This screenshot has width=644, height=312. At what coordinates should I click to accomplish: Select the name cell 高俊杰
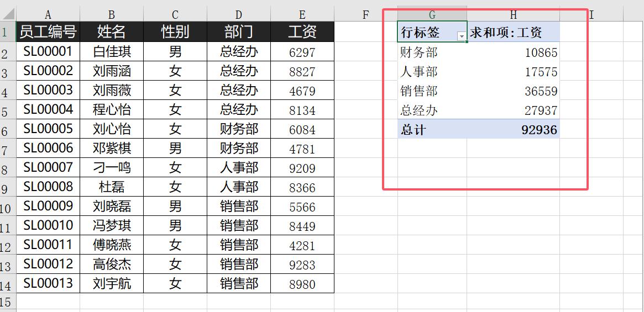tap(111, 264)
